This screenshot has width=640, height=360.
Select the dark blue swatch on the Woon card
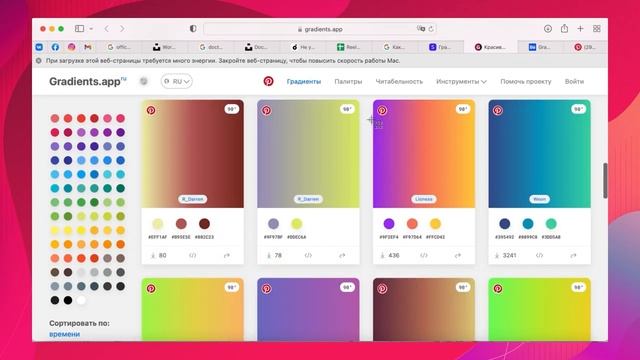tap(504, 224)
